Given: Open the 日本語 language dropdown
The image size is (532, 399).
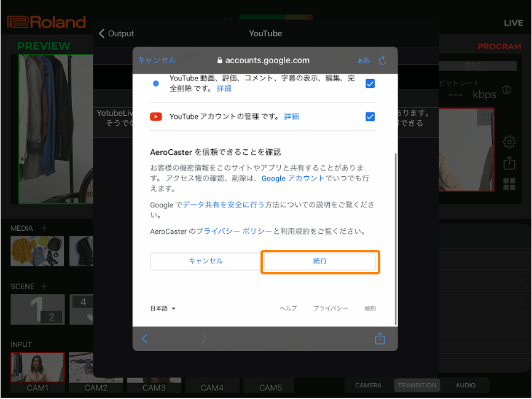Looking at the screenshot, I should 163,309.
